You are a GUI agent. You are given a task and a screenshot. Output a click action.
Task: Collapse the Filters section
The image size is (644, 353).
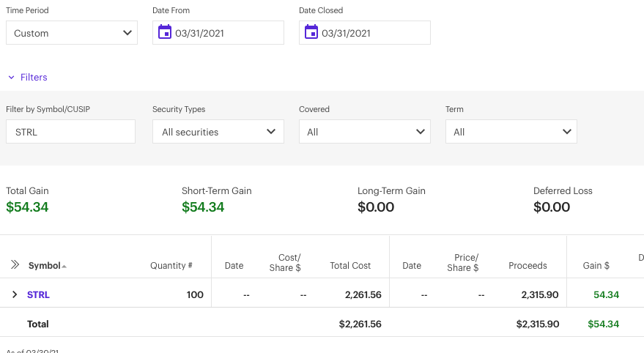point(27,77)
